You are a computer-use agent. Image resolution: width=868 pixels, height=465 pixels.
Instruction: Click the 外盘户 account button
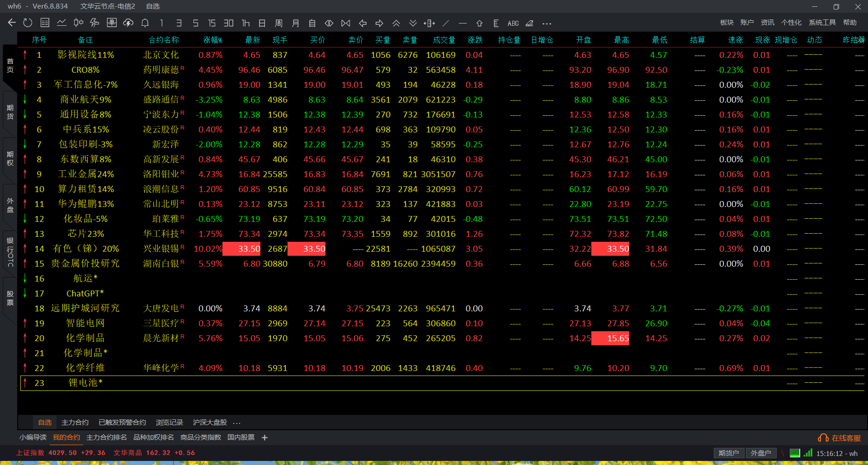tap(761, 453)
